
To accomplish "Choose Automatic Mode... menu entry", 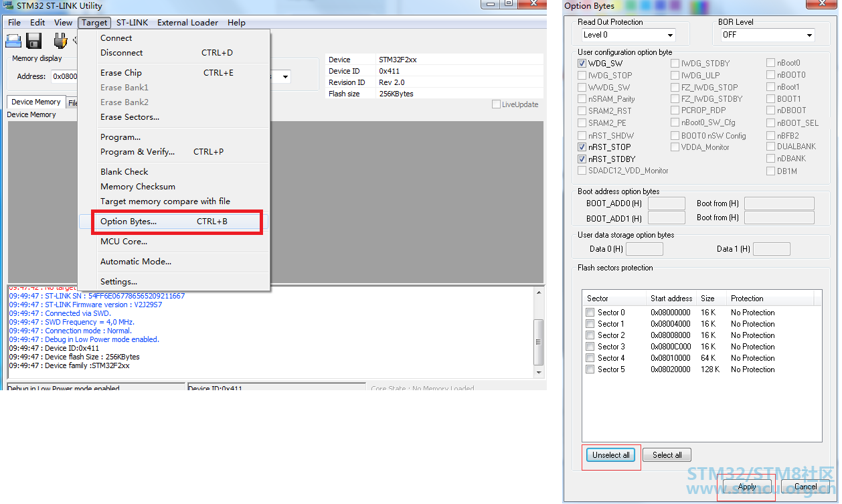I will coord(174,262).
